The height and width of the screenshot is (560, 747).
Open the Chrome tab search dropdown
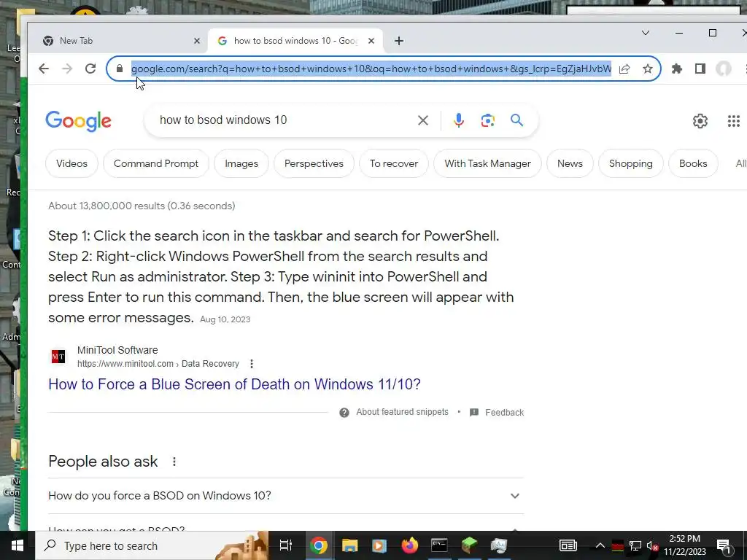pyautogui.click(x=646, y=33)
